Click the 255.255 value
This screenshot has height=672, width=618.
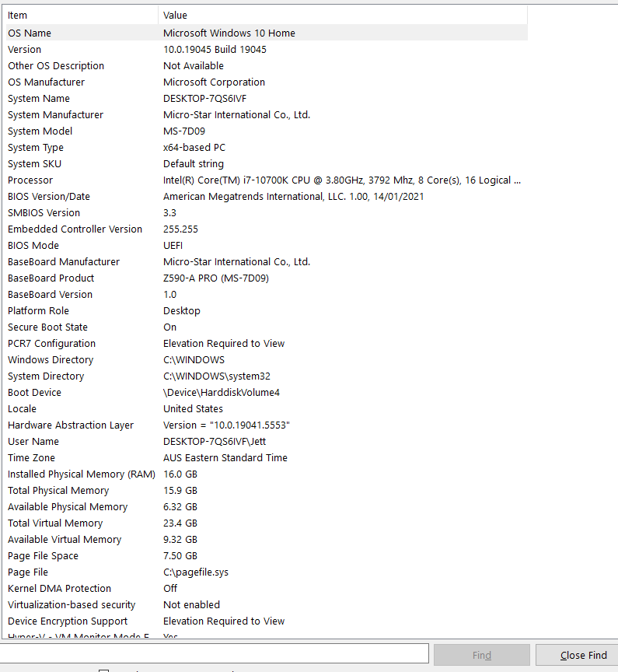[x=180, y=229]
